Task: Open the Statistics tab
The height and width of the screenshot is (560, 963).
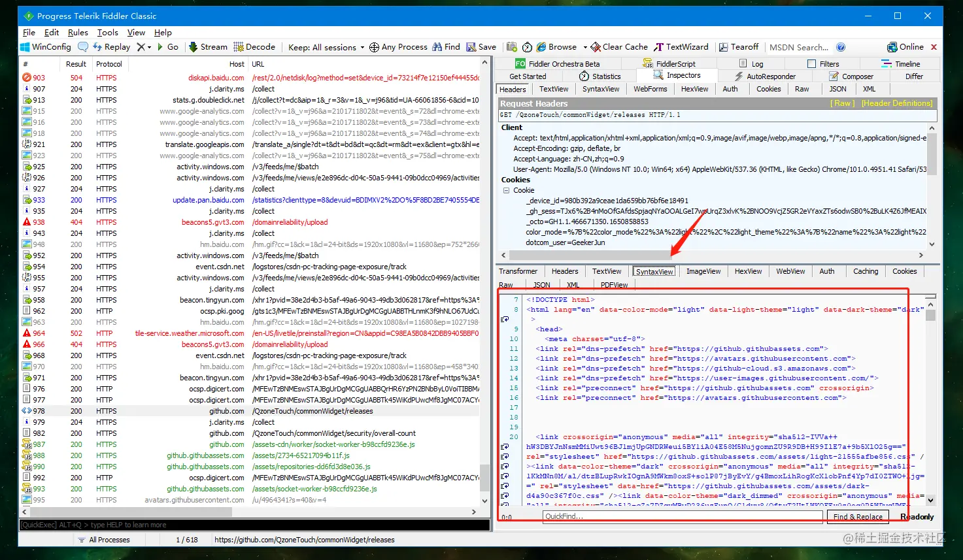Action: pyautogui.click(x=600, y=76)
